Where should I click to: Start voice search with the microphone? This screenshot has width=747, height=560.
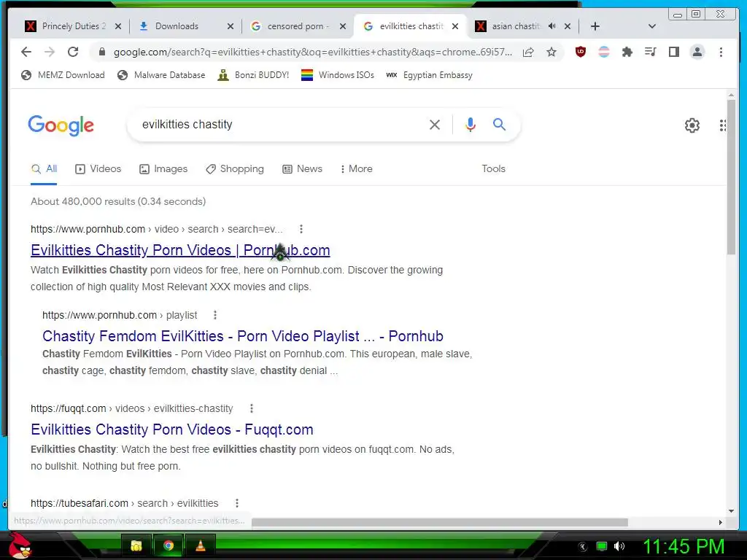[x=471, y=125]
